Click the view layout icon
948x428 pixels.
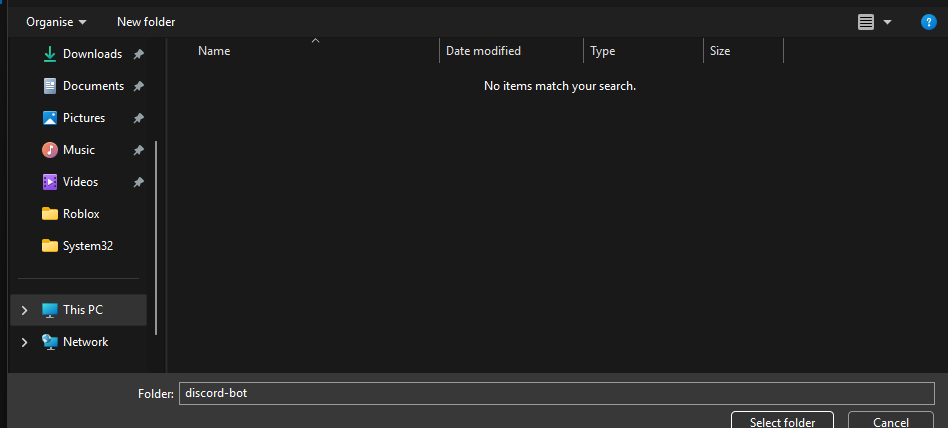[x=866, y=22]
